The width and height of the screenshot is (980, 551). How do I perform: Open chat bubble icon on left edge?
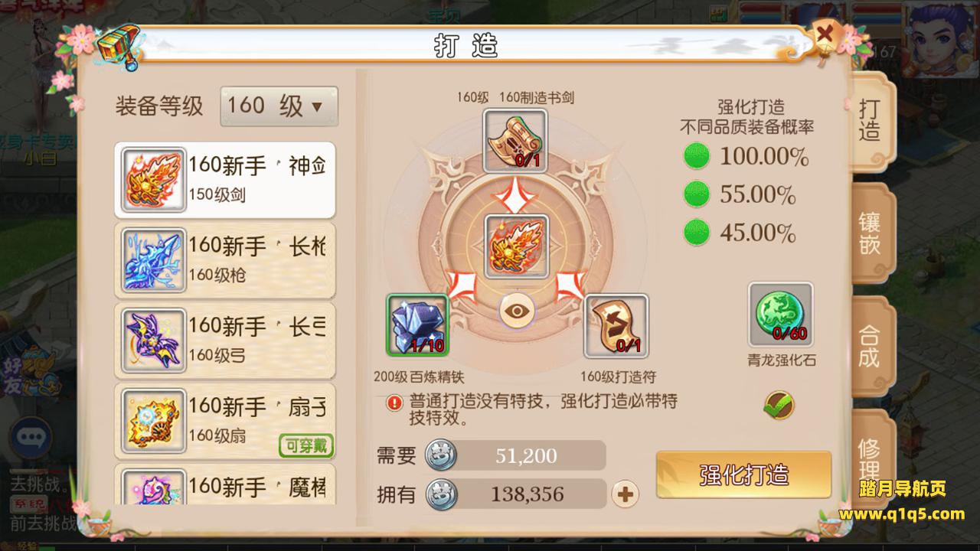(x=31, y=438)
